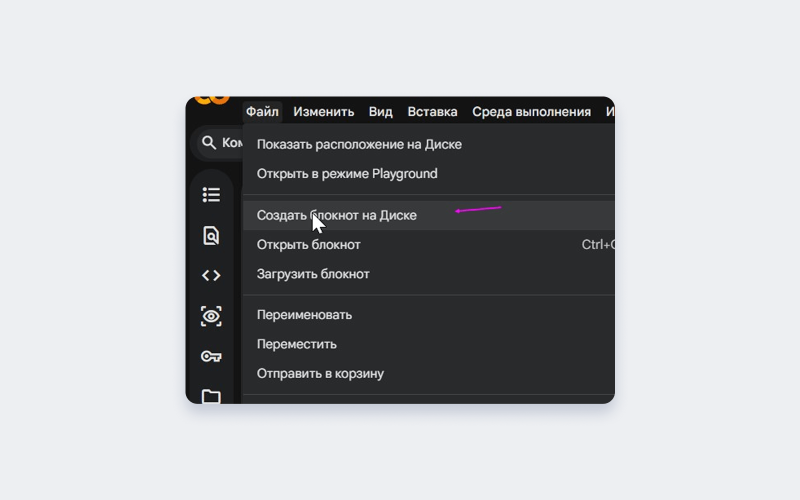Open the table of contents sidebar icon
Viewport: 800px width, 500px height.
click(211, 194)
